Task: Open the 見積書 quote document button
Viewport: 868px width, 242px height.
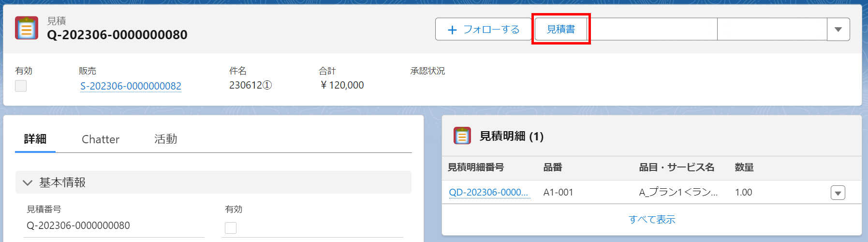Action: pos(560,30)
